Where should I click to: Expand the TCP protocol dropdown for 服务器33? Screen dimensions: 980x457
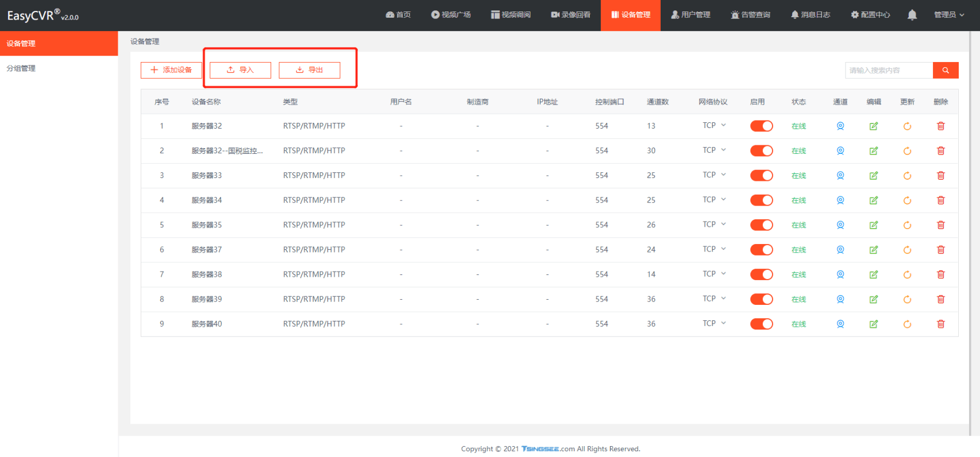[714, 175]
